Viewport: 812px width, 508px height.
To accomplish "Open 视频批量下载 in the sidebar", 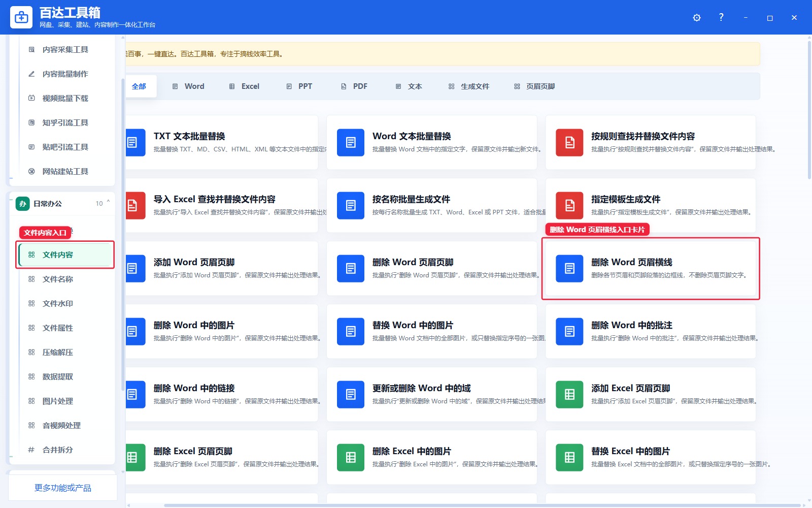I will click(65, 98).
